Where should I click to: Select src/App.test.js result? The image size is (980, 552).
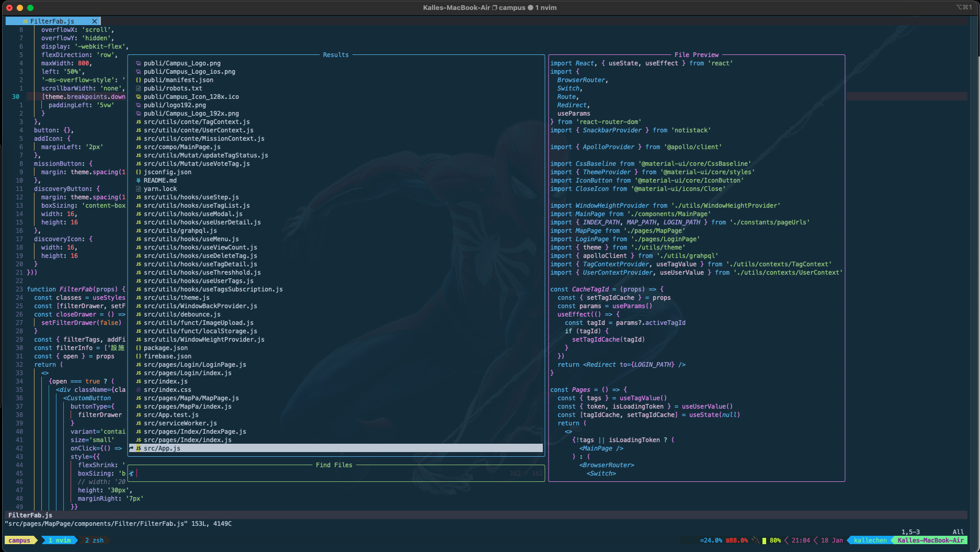point(171,415)
